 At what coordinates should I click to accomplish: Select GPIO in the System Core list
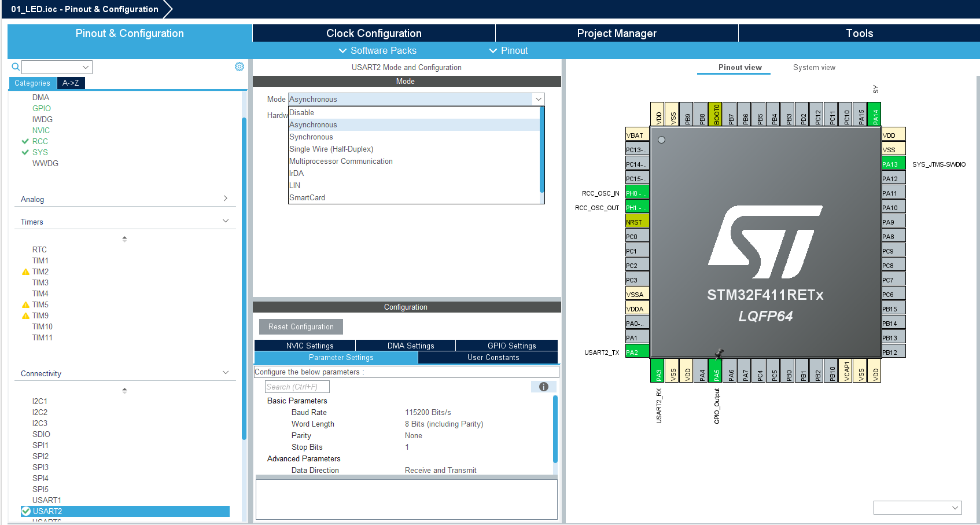tap(42, 108)
